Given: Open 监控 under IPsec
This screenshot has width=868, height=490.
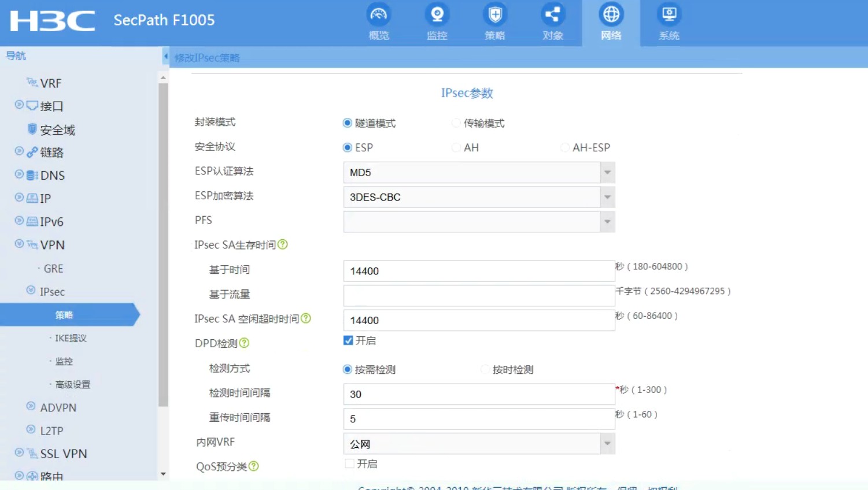Looking at the screenshot, I should (x=64, y=361).
